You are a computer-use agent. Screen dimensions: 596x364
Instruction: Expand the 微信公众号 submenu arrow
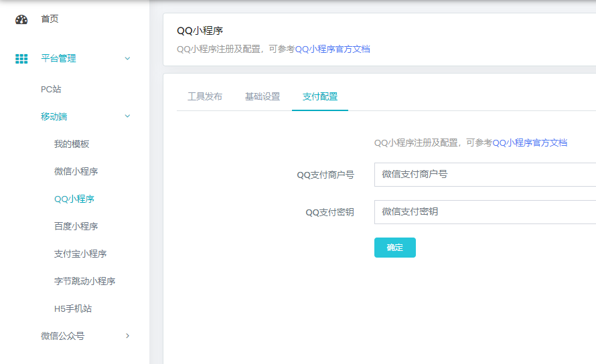pos(127,336)
